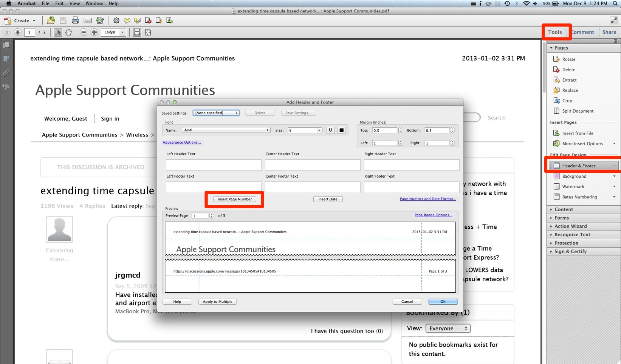Image resolution: width=621 pixels, height=364 pixels.
Task: Open Attachments paperclip panel icon
Action: pyautogui.click(x=6, y=73)
